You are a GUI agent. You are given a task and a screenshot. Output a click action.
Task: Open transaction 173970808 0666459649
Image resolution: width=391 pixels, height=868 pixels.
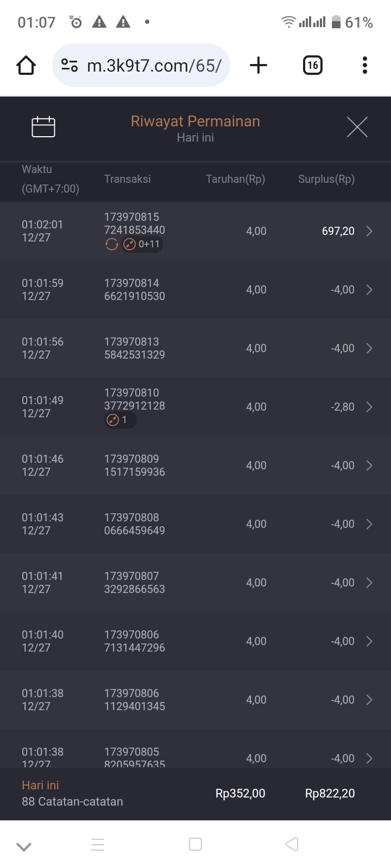[x=135, y=524]
